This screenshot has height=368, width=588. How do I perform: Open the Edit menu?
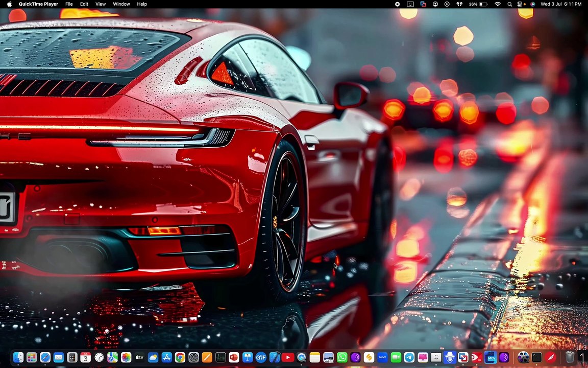point(84,4)
